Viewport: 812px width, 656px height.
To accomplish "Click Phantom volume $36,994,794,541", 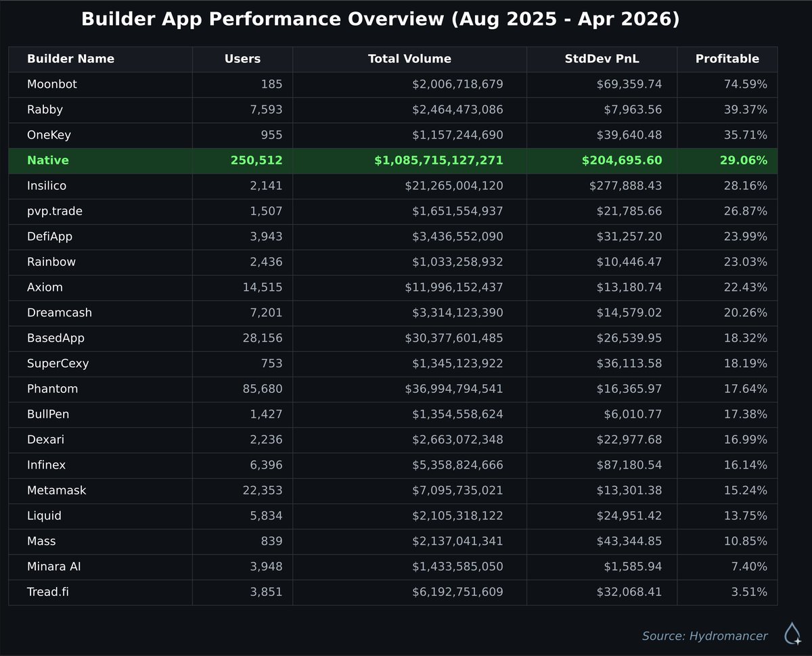I will (454, 389).
